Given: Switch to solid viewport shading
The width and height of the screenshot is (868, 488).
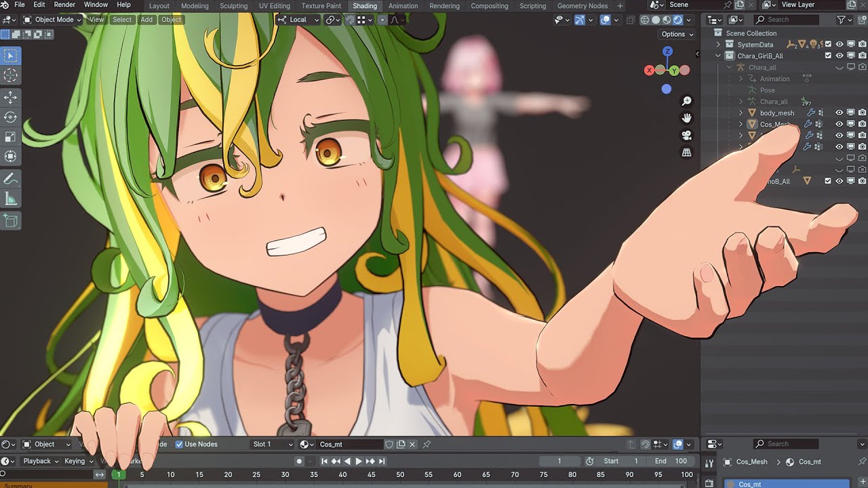Looking at the screenshot, I should (x=656, y=20).
